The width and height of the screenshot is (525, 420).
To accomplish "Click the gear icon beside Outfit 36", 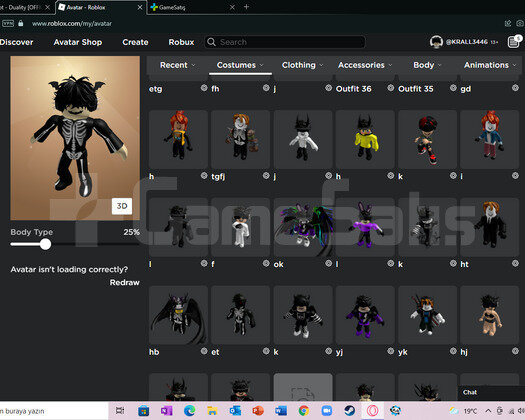I will click(391, 88).
